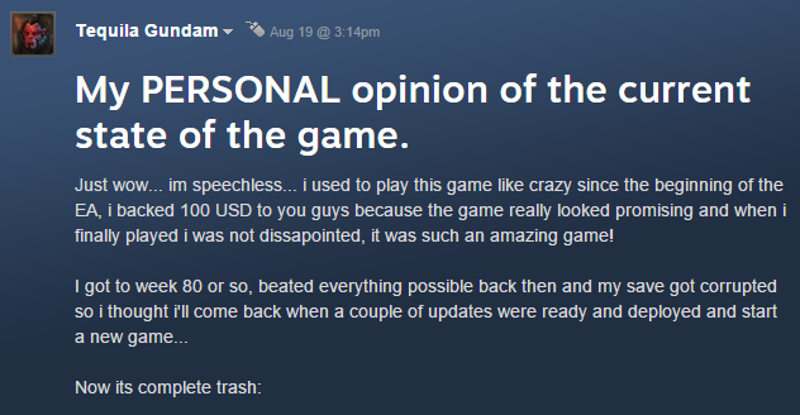Click "state of the game." in the title
Screen dimensions: 800x415
(x=242, y=135)
